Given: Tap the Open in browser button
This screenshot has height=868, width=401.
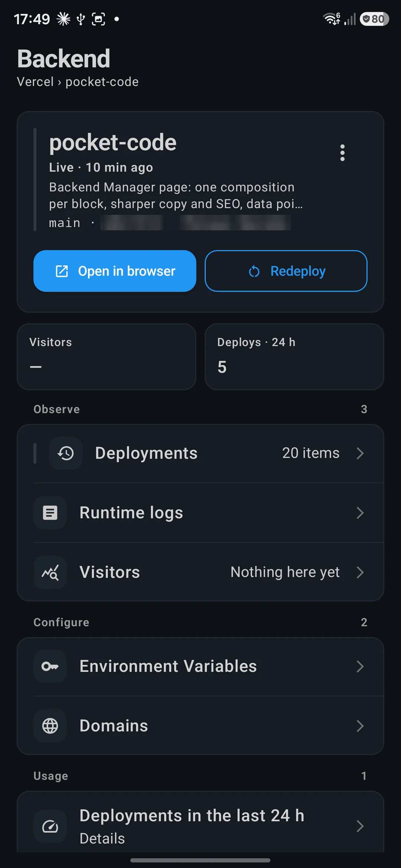Looking at the screenshot, I should (x=115, y=271).
